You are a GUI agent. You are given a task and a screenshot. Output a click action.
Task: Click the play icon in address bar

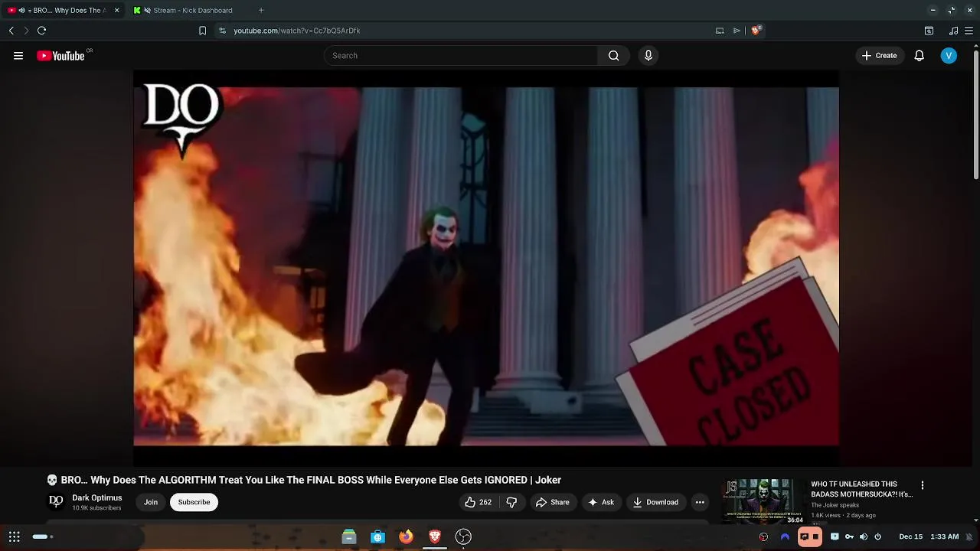tap(737, 31)
